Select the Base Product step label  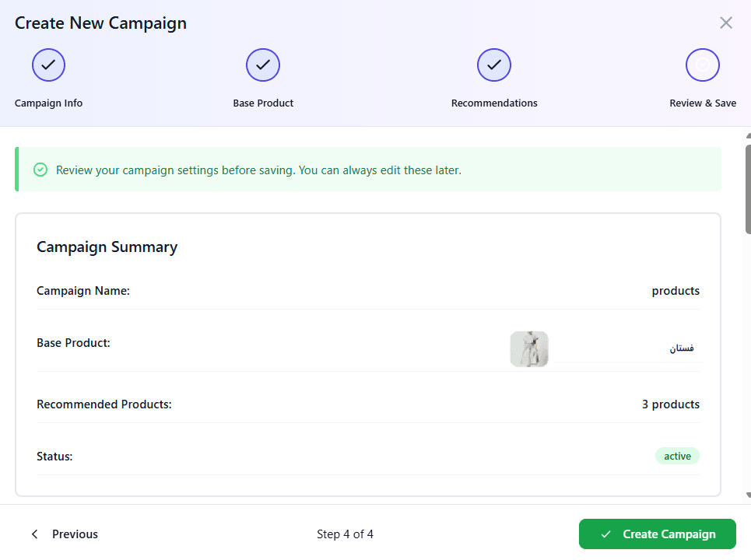pos(263,103)
